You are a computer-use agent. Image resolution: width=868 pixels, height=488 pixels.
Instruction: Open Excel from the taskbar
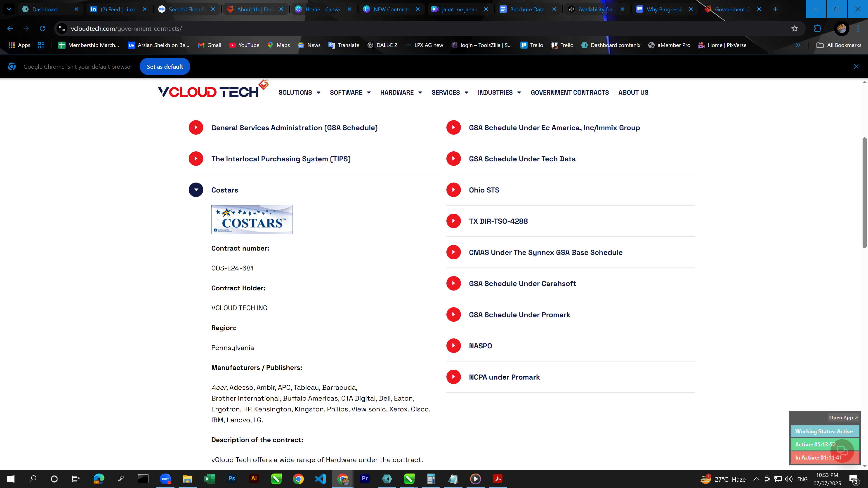click(x=209, y=479)
